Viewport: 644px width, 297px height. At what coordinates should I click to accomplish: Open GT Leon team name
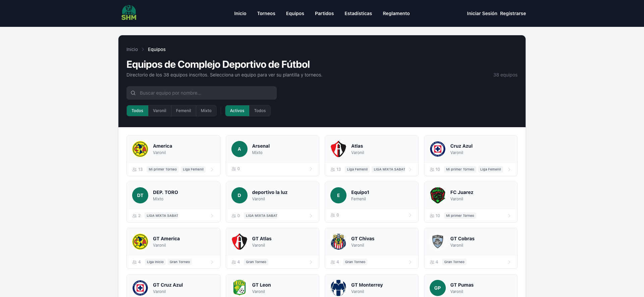pyautogui.click(x=261, y=285)
